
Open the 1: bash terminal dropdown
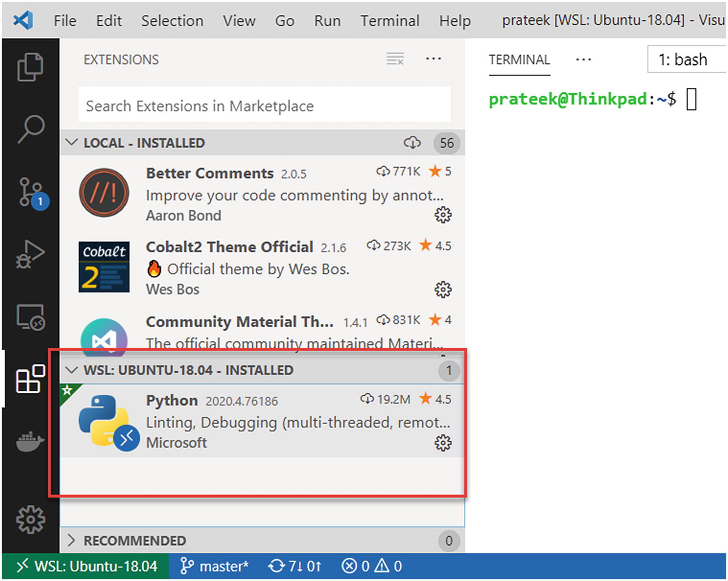tap(687, 59)
